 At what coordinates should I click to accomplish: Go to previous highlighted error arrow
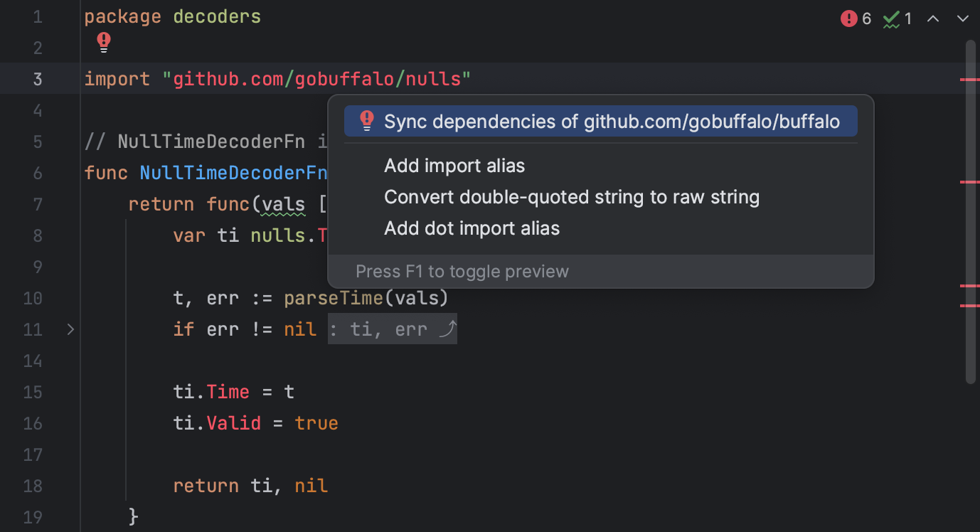pos(933,19)
